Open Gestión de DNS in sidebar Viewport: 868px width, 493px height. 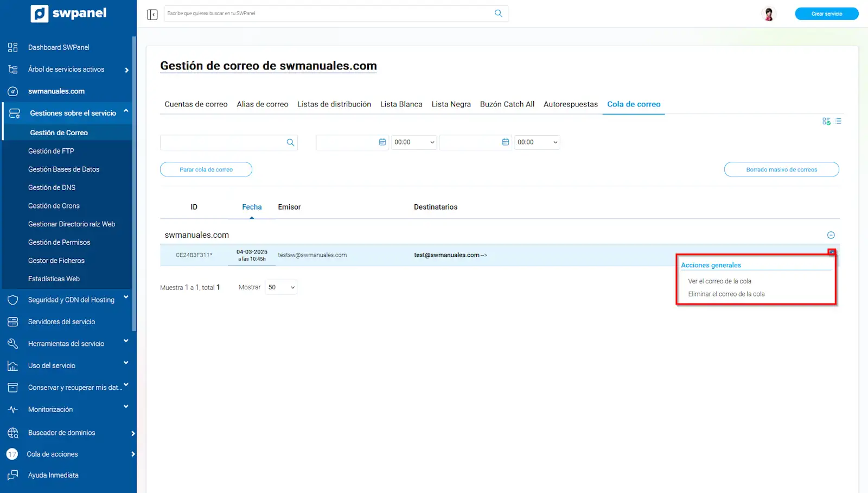52,187
